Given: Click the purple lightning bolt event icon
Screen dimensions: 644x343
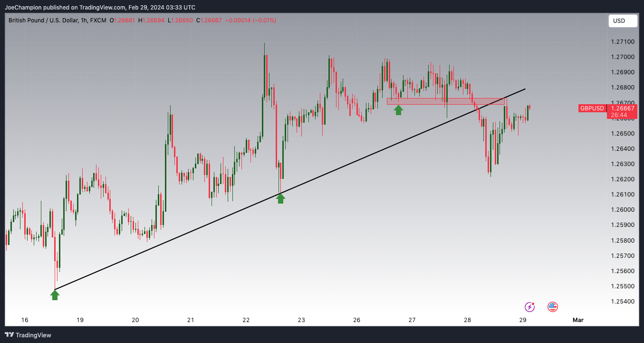Looking at the screenshot, I should click(529, 307).
